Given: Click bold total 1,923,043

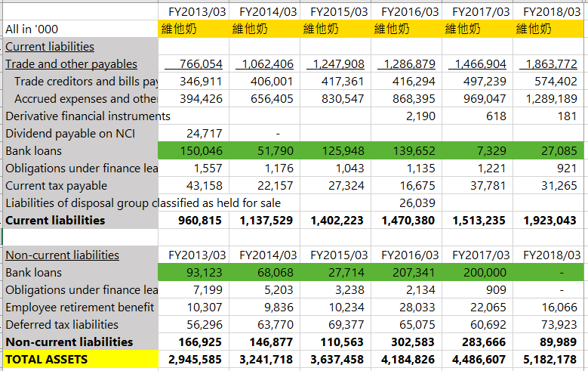Looking at the screenshot, I should coord(548,220).
